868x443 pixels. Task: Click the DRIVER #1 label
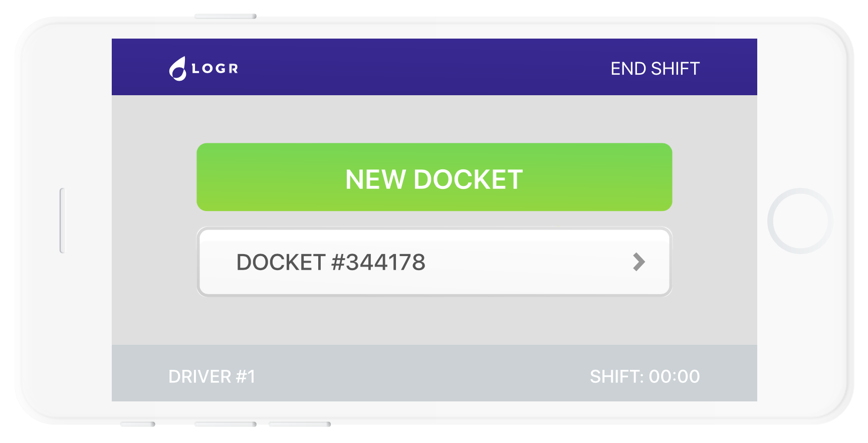211,376
